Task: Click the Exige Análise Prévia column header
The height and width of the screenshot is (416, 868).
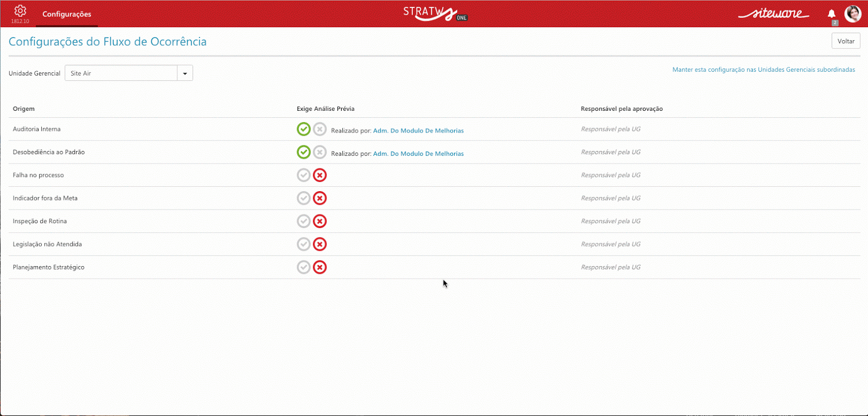Action: coord(325,109)
